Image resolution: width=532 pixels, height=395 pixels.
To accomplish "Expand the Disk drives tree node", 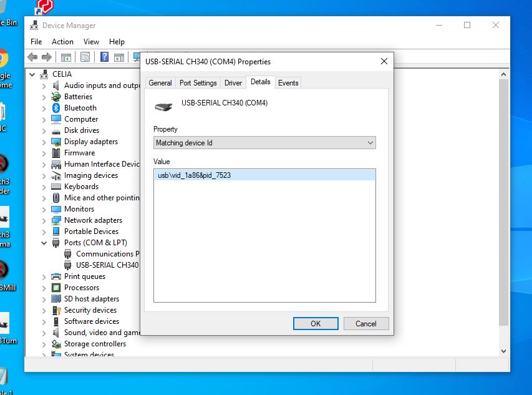I will (44, 130).
